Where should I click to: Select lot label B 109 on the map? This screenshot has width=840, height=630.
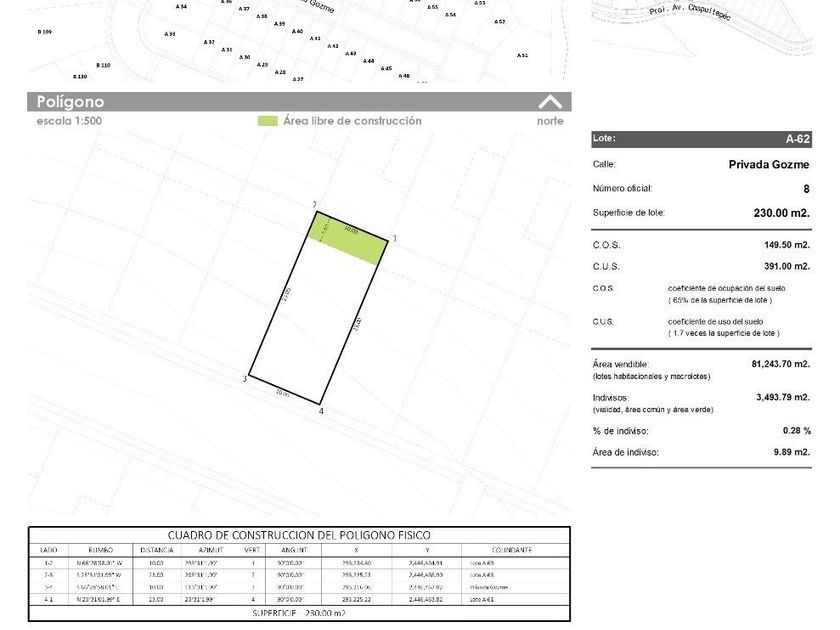[44, 32]
